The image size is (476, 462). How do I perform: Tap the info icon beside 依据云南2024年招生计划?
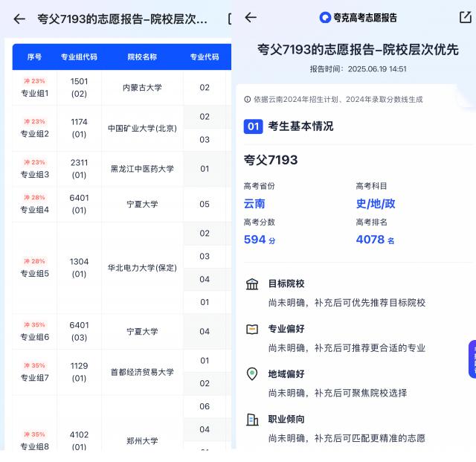(248, 100)
